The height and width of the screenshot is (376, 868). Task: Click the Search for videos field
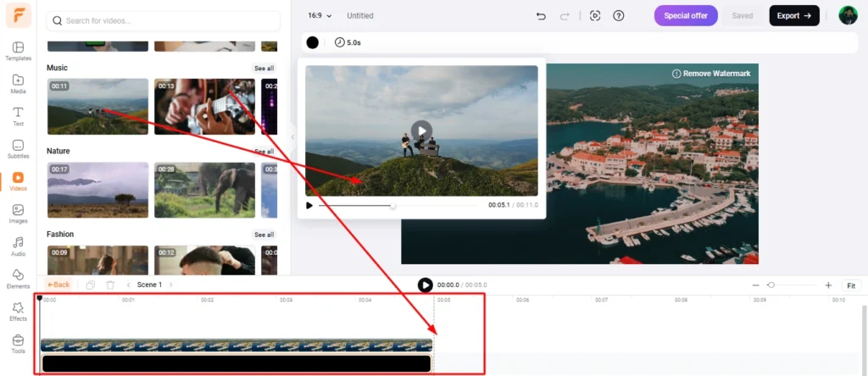tap(164, 21)
